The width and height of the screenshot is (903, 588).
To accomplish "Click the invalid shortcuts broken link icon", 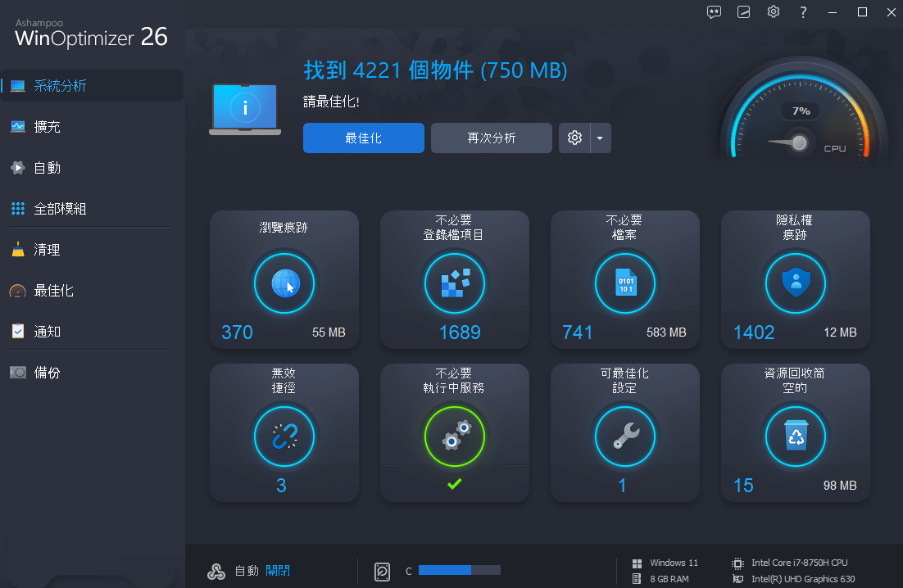I will (284, 437).
